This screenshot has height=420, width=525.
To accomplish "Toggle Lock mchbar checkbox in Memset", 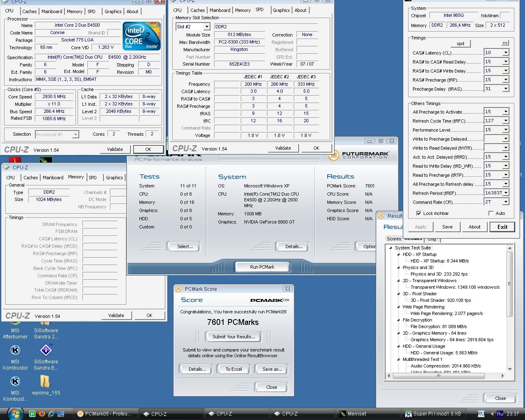I will click(418, 213).
